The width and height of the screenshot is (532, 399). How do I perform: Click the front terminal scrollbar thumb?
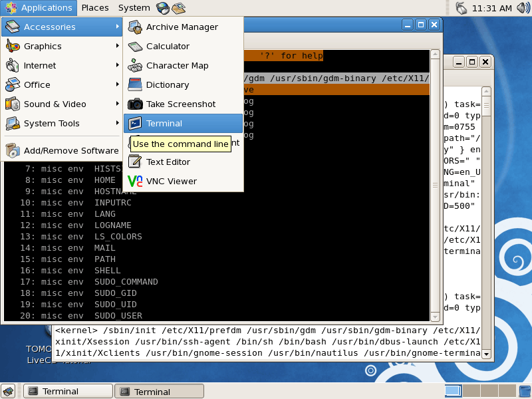435,186
